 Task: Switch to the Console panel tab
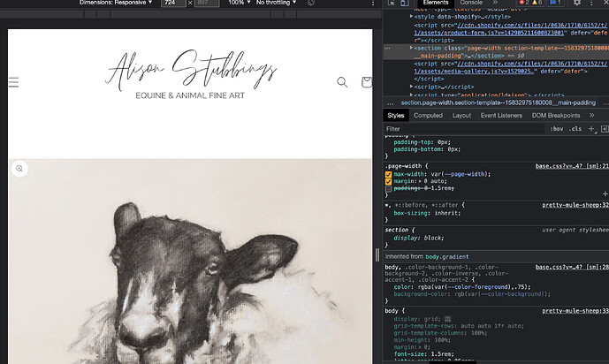click(x=471, y=3)
